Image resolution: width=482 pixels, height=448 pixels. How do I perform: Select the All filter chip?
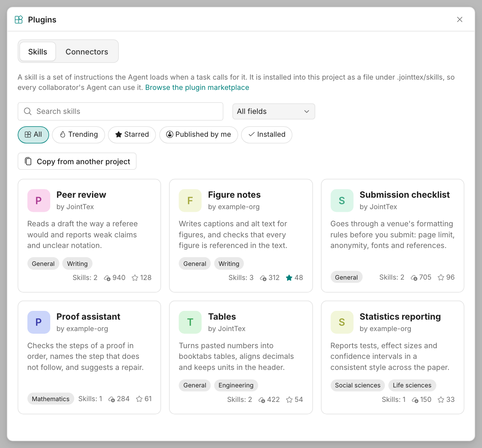click(34, 134)
